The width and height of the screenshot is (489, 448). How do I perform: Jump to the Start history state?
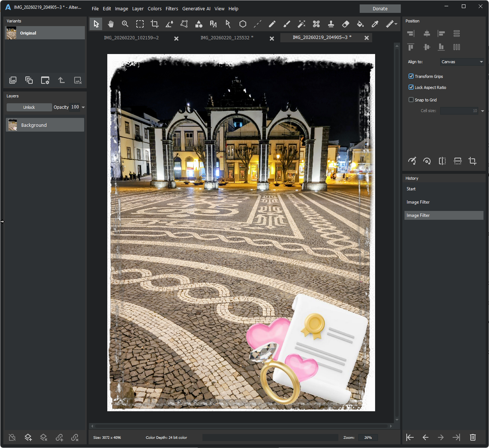pyautogui.click(x=411, y=189)
